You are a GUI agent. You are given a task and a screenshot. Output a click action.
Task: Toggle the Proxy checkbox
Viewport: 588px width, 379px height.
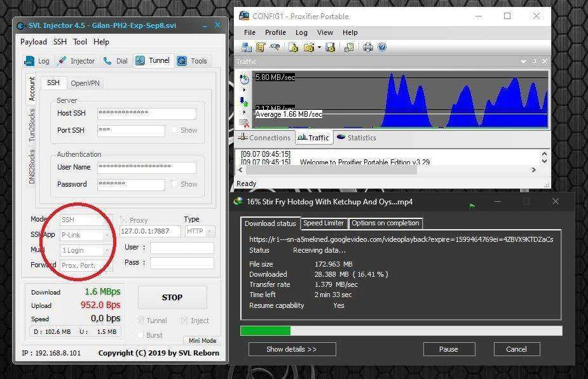[123, 220]
